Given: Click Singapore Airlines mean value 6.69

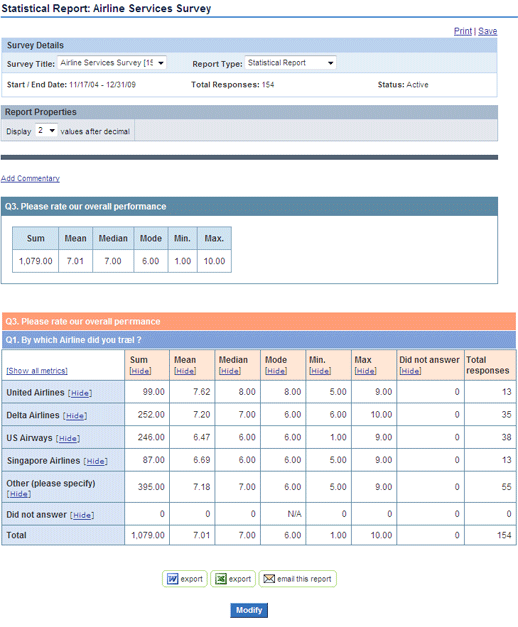Looking at the screenshot, I should (x=202, y=460).
